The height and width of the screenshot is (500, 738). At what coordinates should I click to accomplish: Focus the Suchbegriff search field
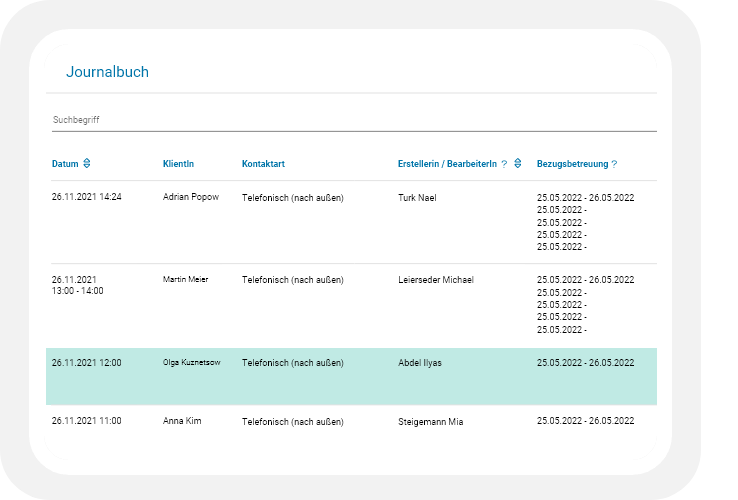coord(354,120)
